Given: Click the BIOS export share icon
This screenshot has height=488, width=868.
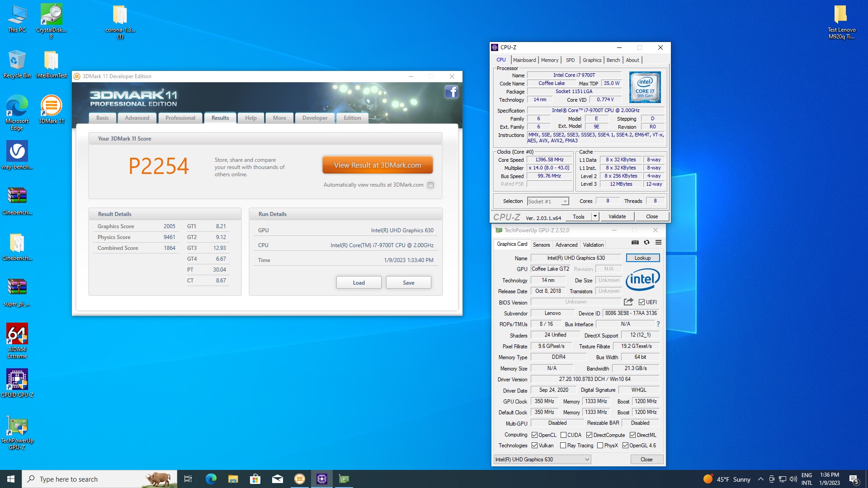Looking at the screenshot, I should click(628, 302).
